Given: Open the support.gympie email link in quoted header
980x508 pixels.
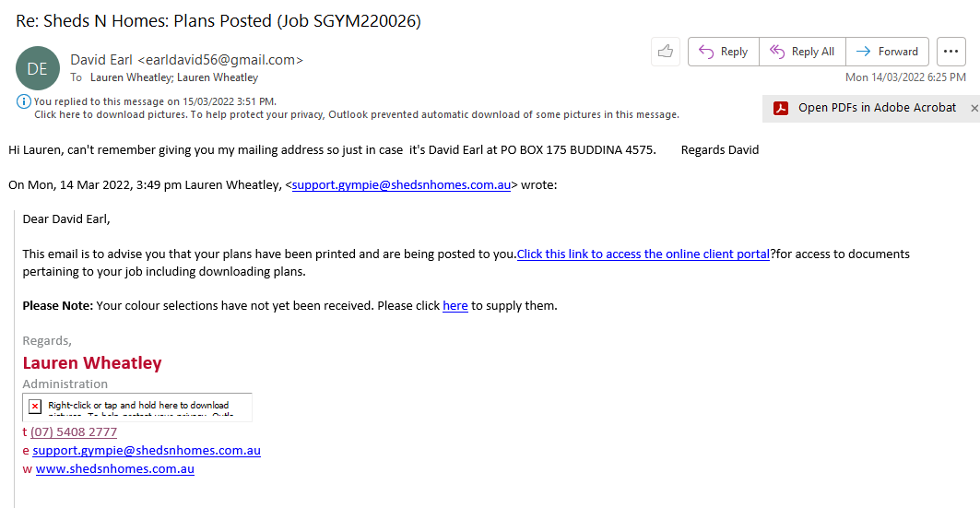Looking at the screenshot, I should (x=401, y=184).
